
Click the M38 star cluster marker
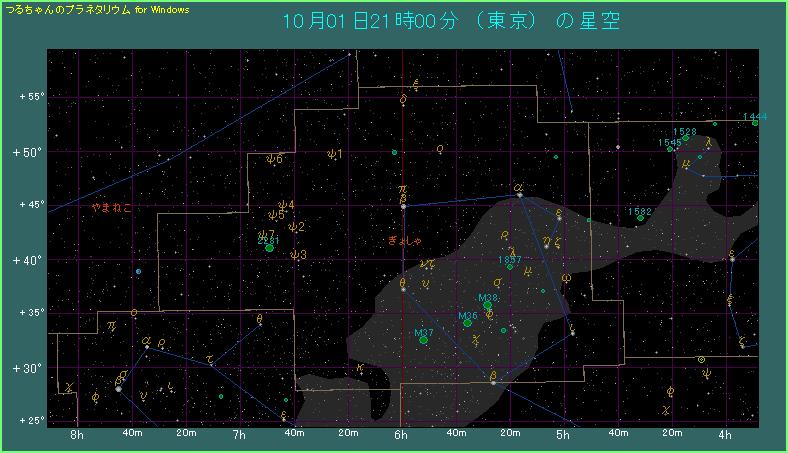tap(488, 306)
